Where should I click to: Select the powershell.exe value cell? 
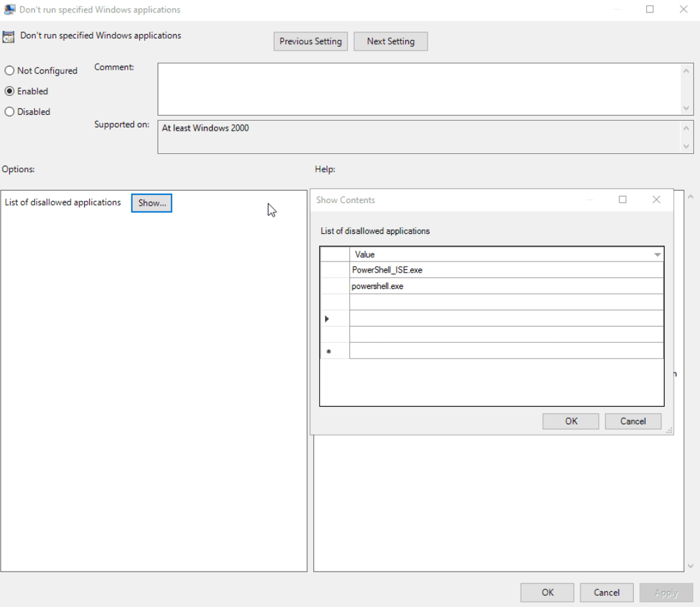pyautogui.click(x=506, y=286)
